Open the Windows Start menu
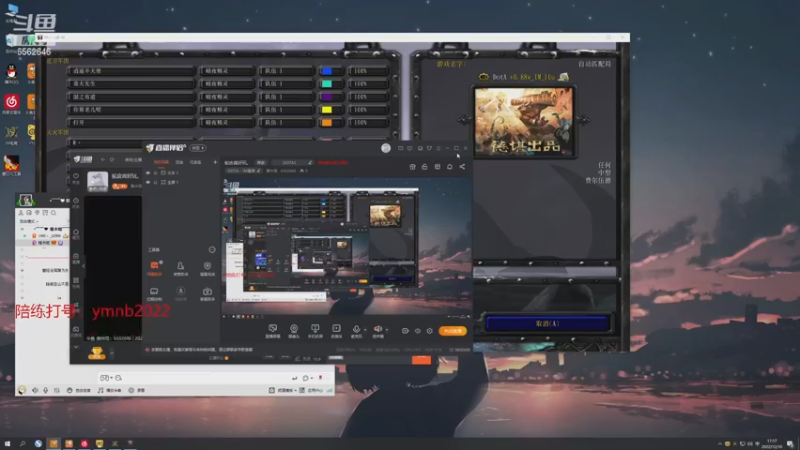 (x=7, y=443)
